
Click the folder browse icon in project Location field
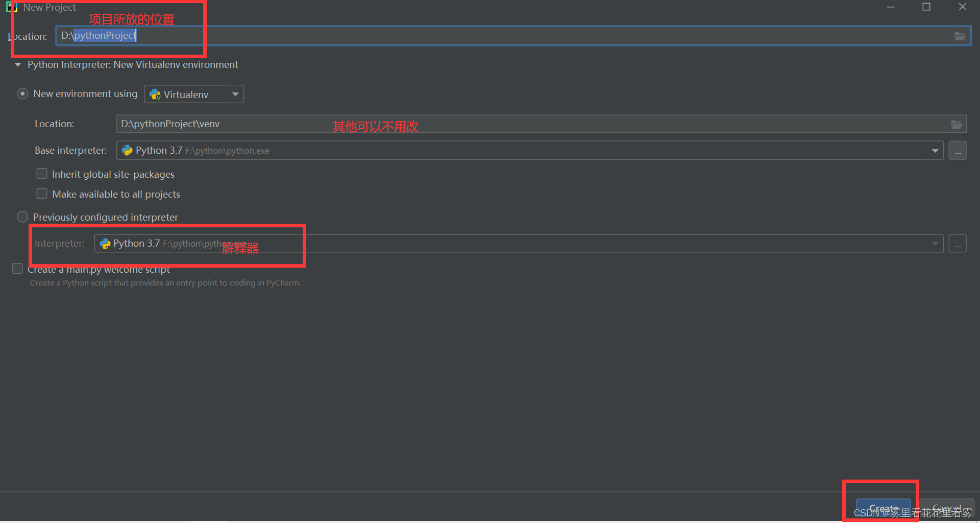960,36
